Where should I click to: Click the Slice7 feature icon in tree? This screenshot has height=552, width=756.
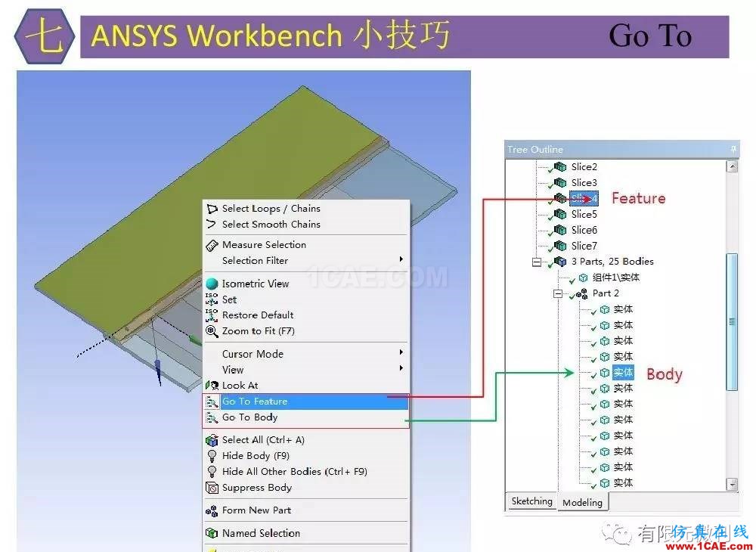coord(559,246)
